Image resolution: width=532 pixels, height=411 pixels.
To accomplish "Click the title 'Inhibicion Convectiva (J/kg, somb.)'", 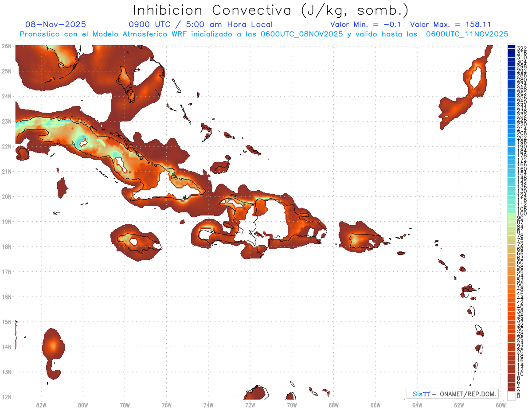I will [x=271, y=10].
